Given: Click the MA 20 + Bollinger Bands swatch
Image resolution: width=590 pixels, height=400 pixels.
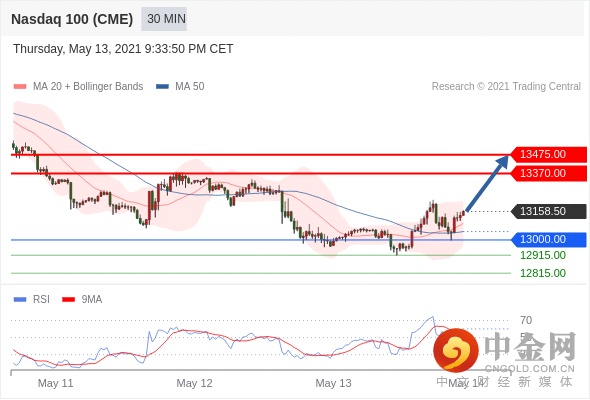Looking at the screenshot, I should (20, 87).
